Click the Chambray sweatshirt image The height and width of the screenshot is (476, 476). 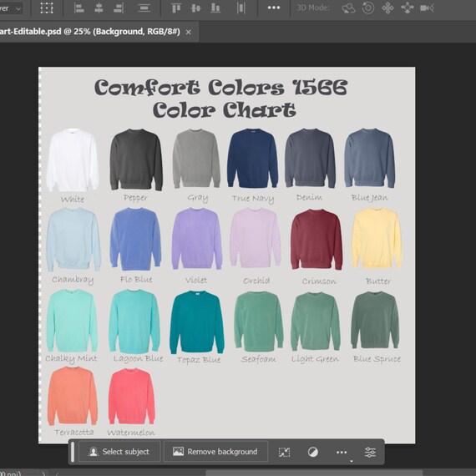tap(73, 240)
